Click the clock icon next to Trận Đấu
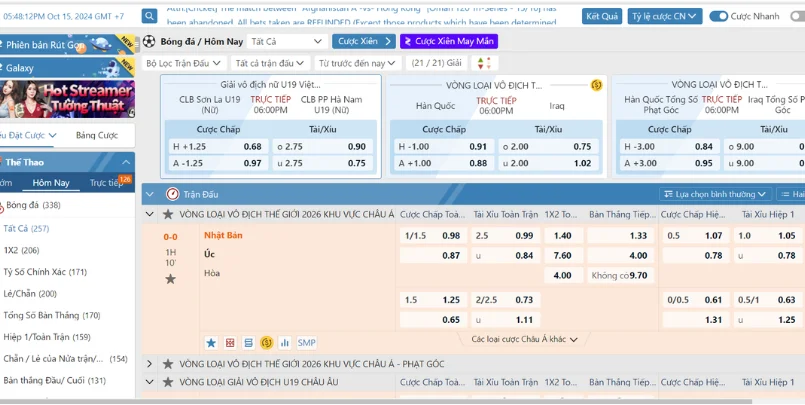The width and height of the screenshot is (805, 405). [172, 193]
